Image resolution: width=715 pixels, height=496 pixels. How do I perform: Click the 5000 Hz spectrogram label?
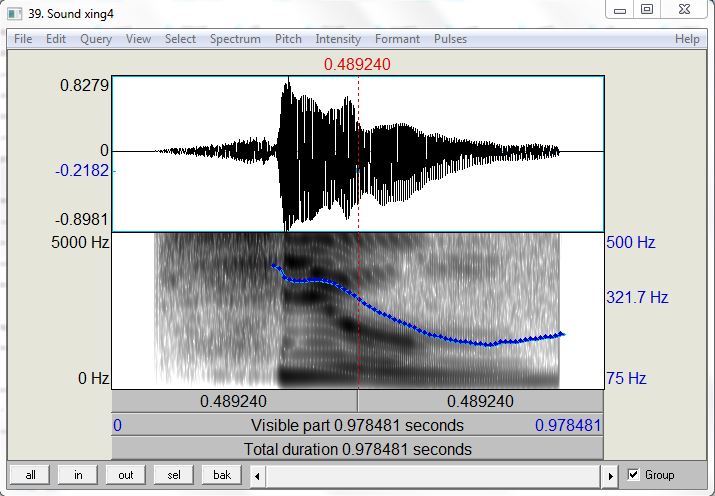coord(80,242)
